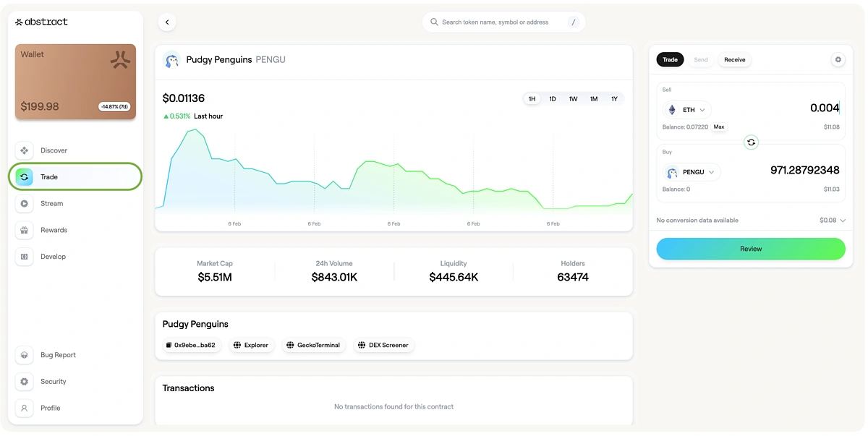Select the 1M chart range
868x436 pixels.
click(x=594, y=99)
